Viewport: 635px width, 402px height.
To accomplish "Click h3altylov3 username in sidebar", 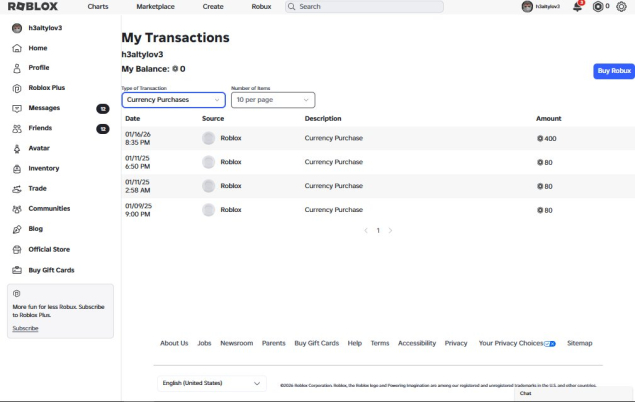I will [45, 28].
